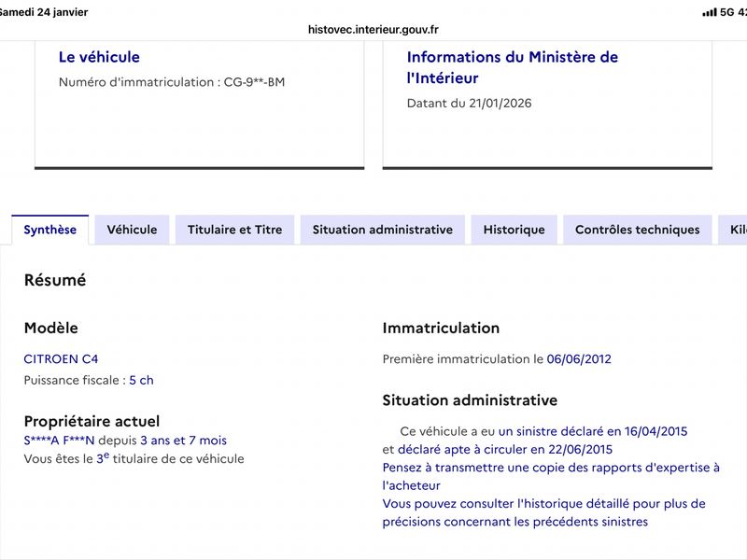Open the Situation administrative tab
Viewport: 747px width, 560px height.
pos(382,230)
